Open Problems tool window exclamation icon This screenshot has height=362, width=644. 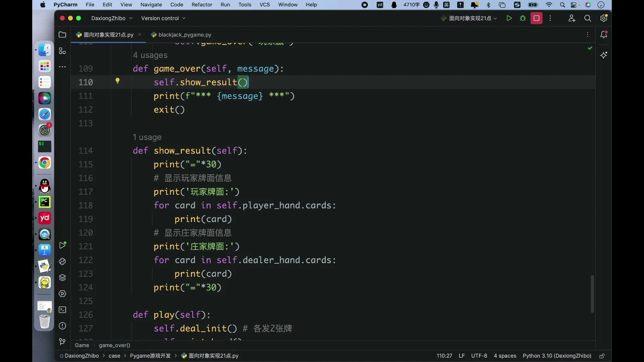tap(62, 326)
